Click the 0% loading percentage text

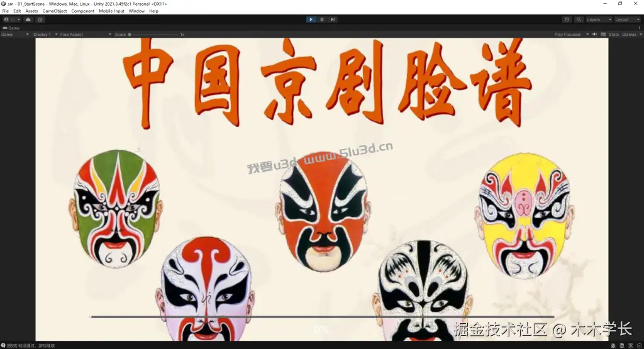click(x=321, y=330)
